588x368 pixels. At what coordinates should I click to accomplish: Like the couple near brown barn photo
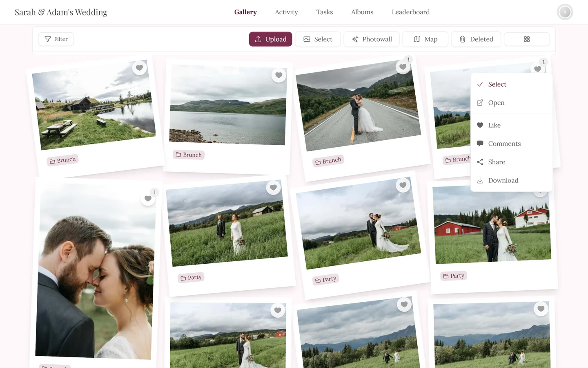273,187
